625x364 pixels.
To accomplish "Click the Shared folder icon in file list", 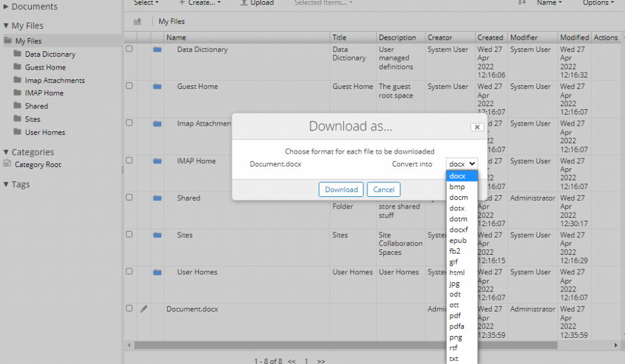I will (x=157, y=198).
